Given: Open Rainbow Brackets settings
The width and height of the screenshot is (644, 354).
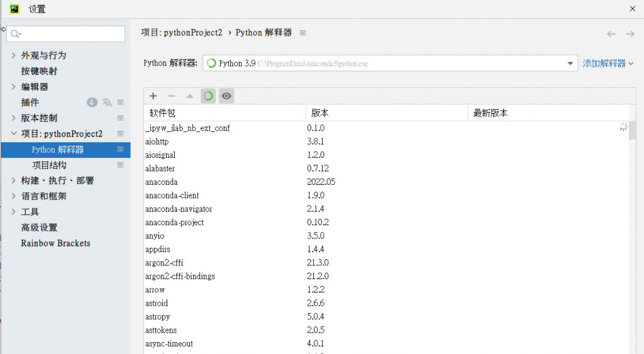Looking at the screenshot, I should (55, 243).
